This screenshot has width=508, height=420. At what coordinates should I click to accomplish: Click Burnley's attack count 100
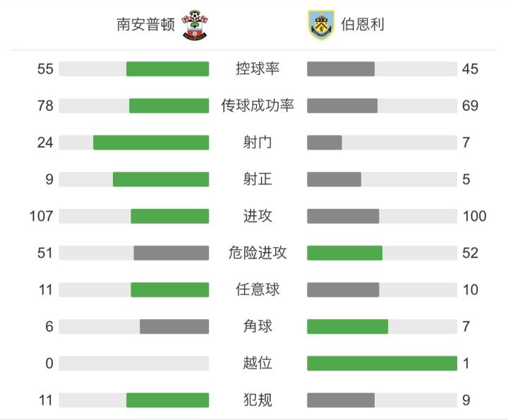[475, 216]
